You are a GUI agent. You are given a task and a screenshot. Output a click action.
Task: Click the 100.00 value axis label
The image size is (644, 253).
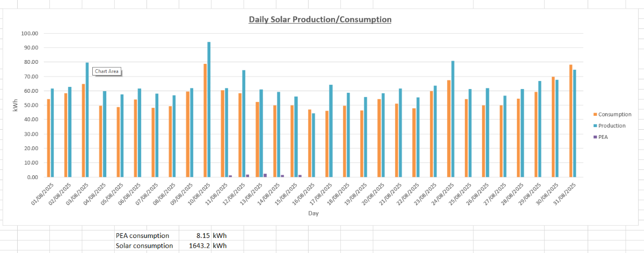pyautogui.click(x=30, y=33)
